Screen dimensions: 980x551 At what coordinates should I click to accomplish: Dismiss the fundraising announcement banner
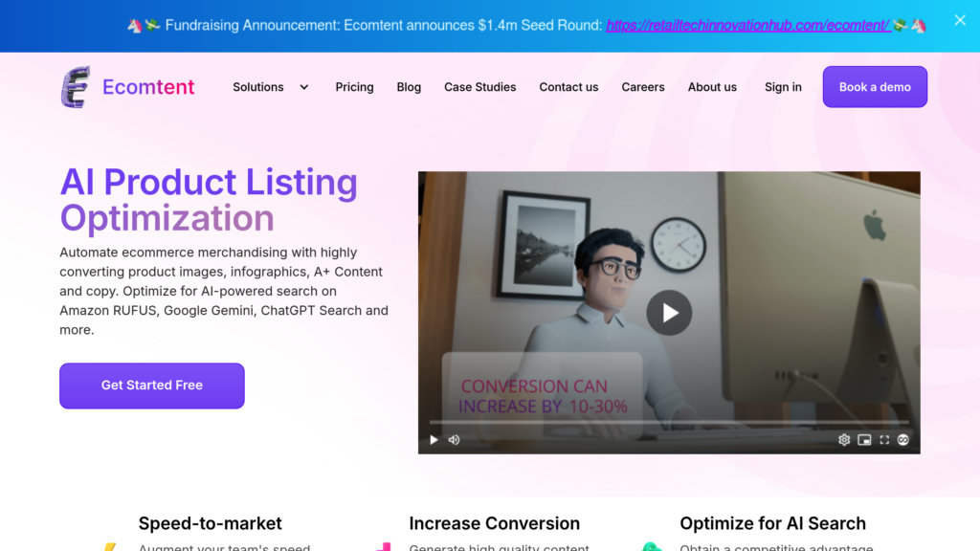point(960,20)
